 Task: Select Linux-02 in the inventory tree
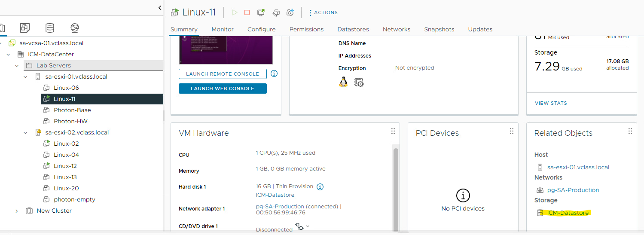tap(66, 143)
